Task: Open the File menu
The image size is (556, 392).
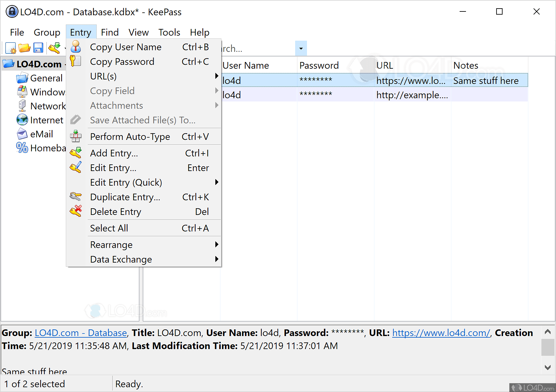Action: [x=17, y=32]
